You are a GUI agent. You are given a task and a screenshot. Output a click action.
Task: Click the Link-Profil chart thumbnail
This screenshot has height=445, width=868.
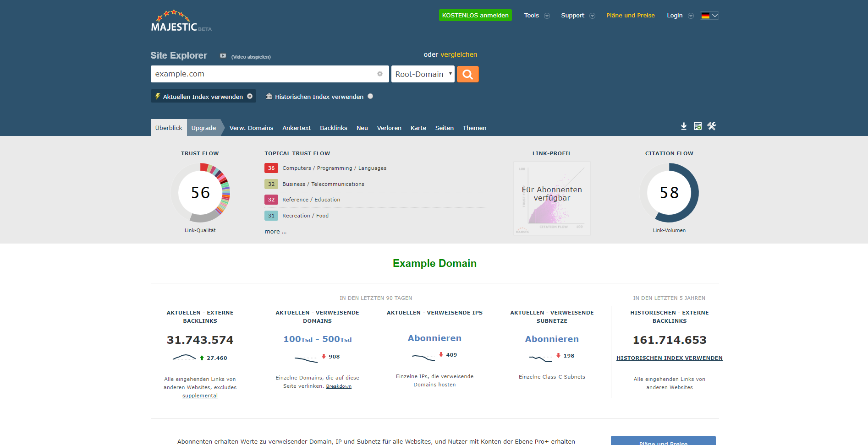tap(552, 198)
